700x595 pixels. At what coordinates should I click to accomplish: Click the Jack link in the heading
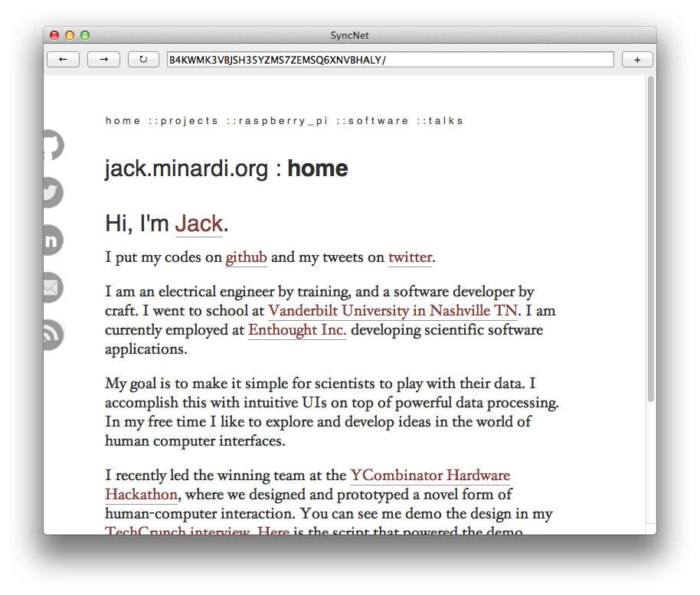[x=198, y=224]
